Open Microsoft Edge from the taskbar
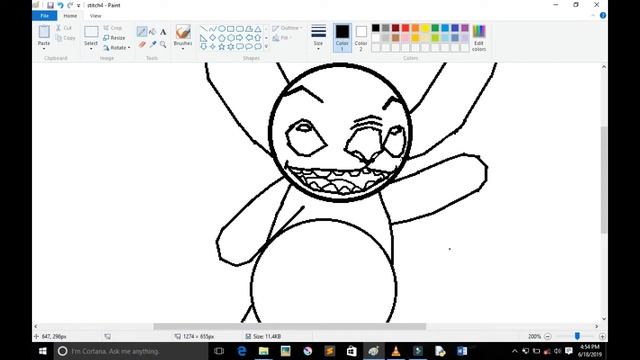Screen dimensions: 640x360 click(242, 351)
